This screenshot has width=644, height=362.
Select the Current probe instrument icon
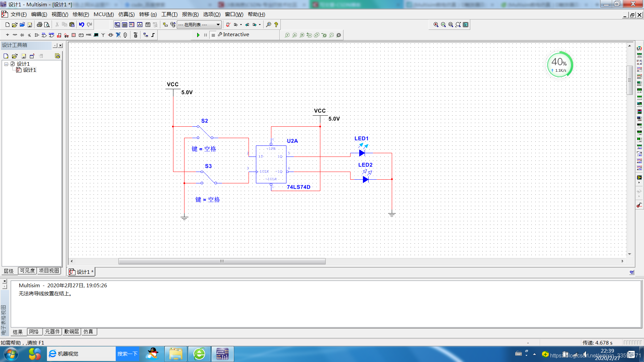tap(639, 205)
